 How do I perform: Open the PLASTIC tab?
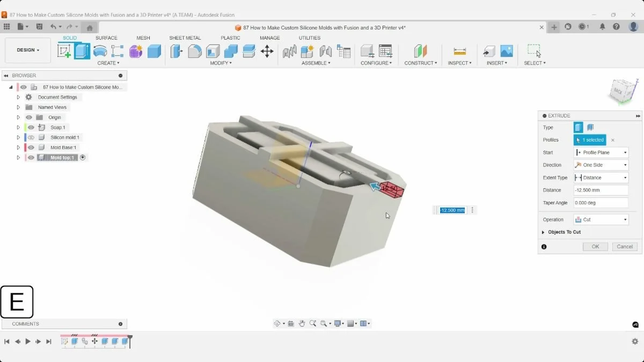[x=230, y=38]
